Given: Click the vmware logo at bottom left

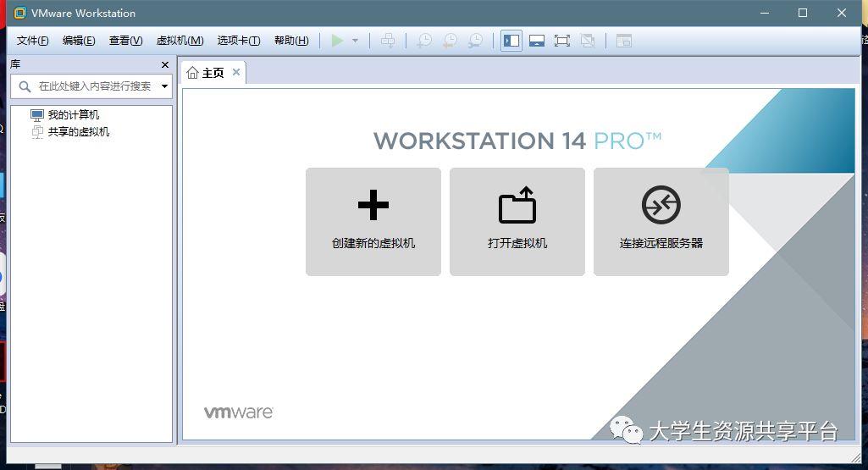Looking at the screenshot, I should (239, 412).
